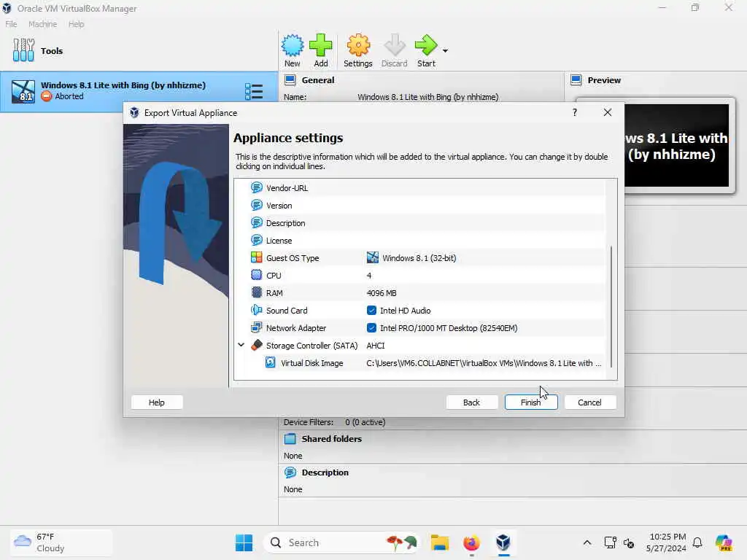747x560 pixels.
Task: Click the Vendor-URL label
Action: (x=287, y=188)
